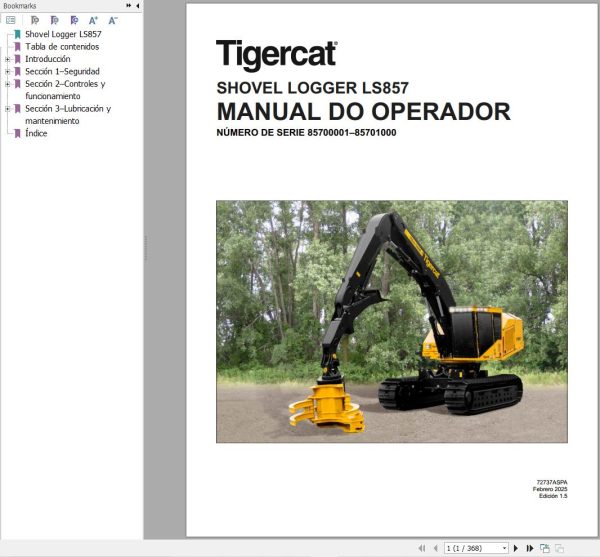Decrease bookmark font size with A-

(x=113, y=20)
